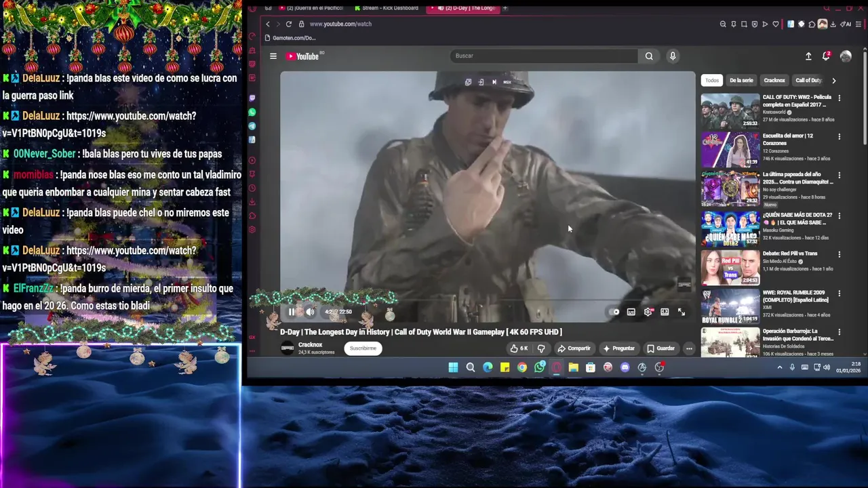Click the Suscribirme button
The image size is (868, 488).
click(363, 348)
